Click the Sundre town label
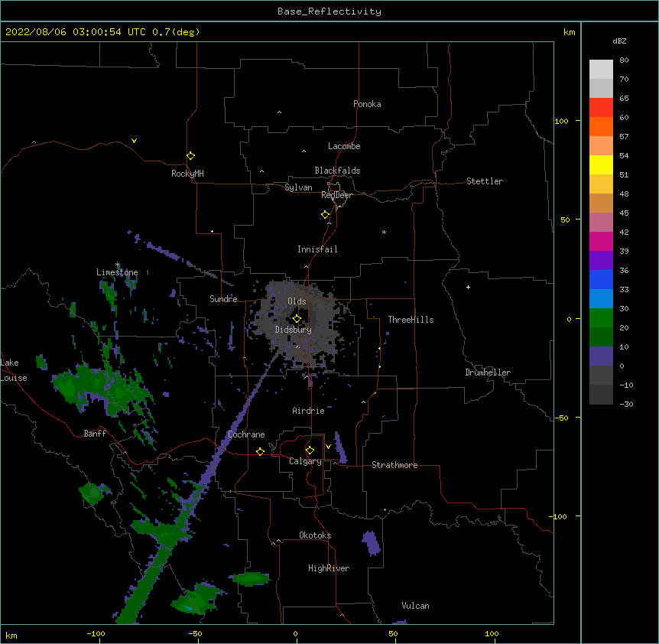The image size is (659, 644). coord(223,299)
